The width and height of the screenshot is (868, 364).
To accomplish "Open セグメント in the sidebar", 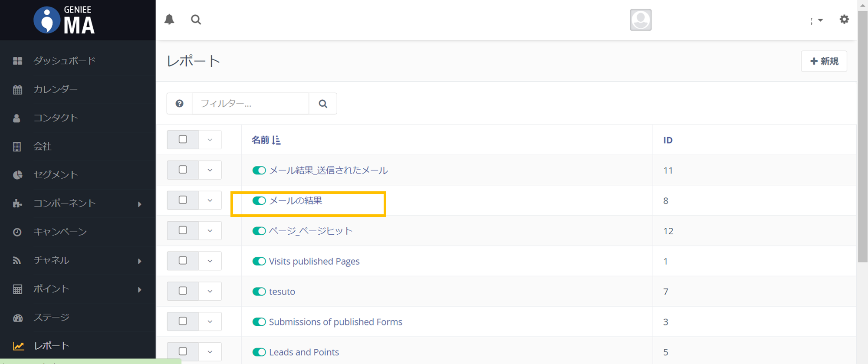I will 56,175.
